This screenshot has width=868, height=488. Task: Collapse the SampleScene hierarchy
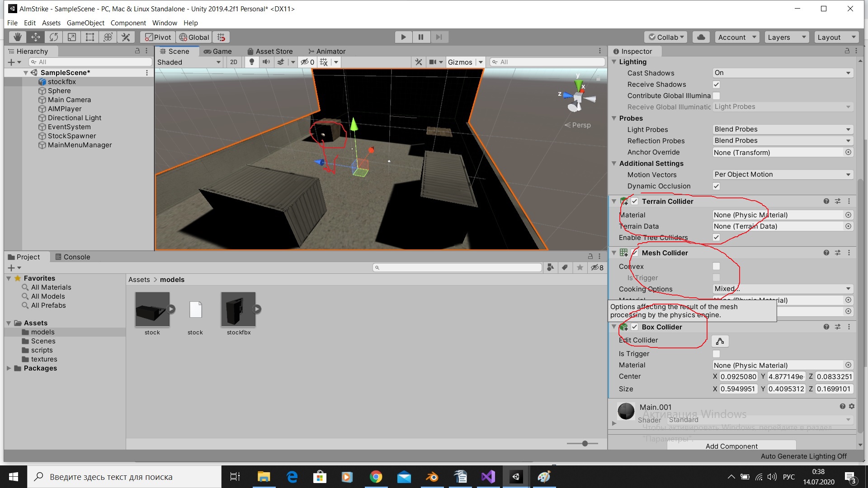pyautogui.click(x=26, y=73)
